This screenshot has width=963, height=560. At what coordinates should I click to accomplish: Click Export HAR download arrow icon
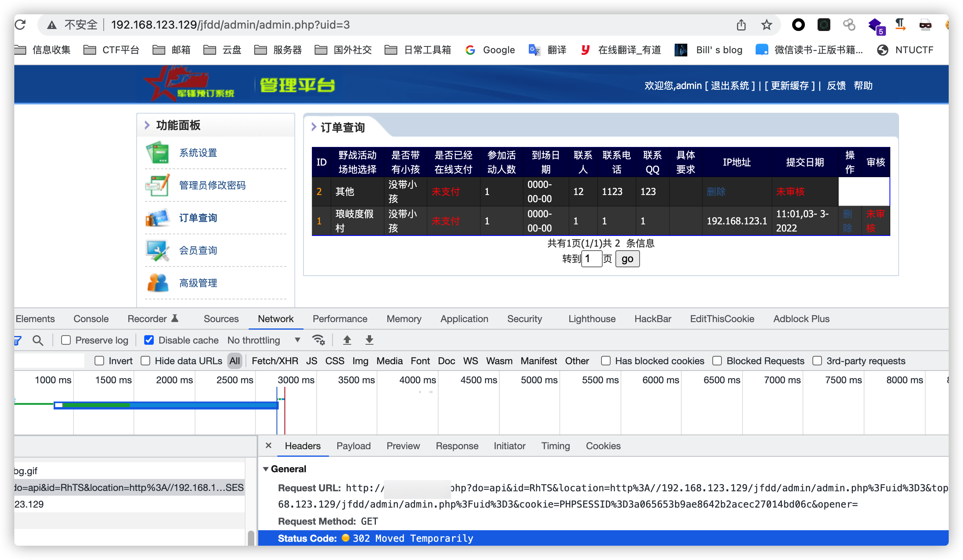(369, 340)
